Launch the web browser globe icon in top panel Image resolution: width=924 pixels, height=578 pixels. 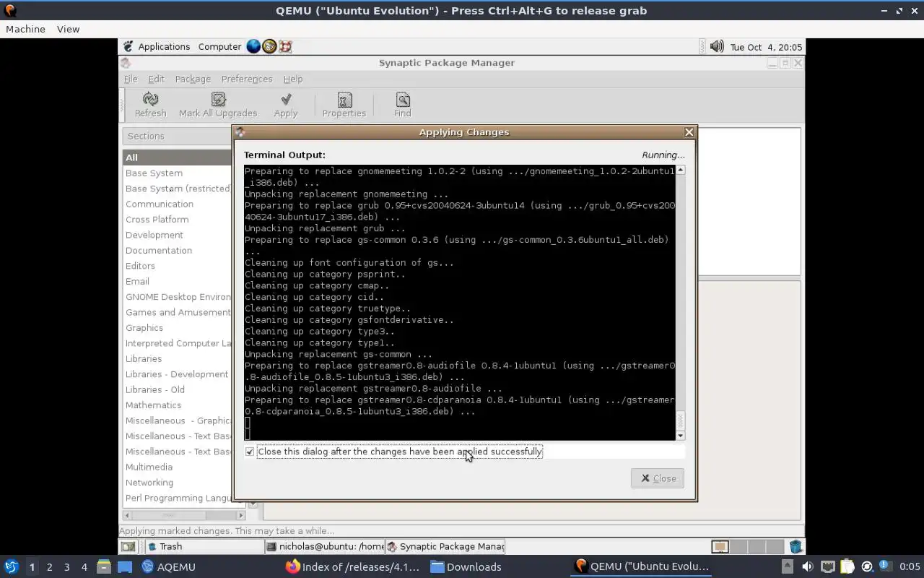click(253, 46)
